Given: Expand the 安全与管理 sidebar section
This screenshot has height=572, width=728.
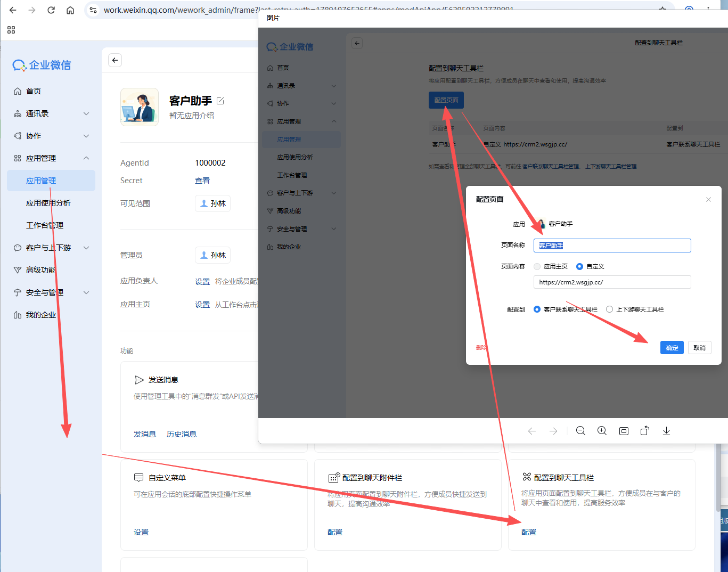Looking at the screenshot, I should [86, 292].
